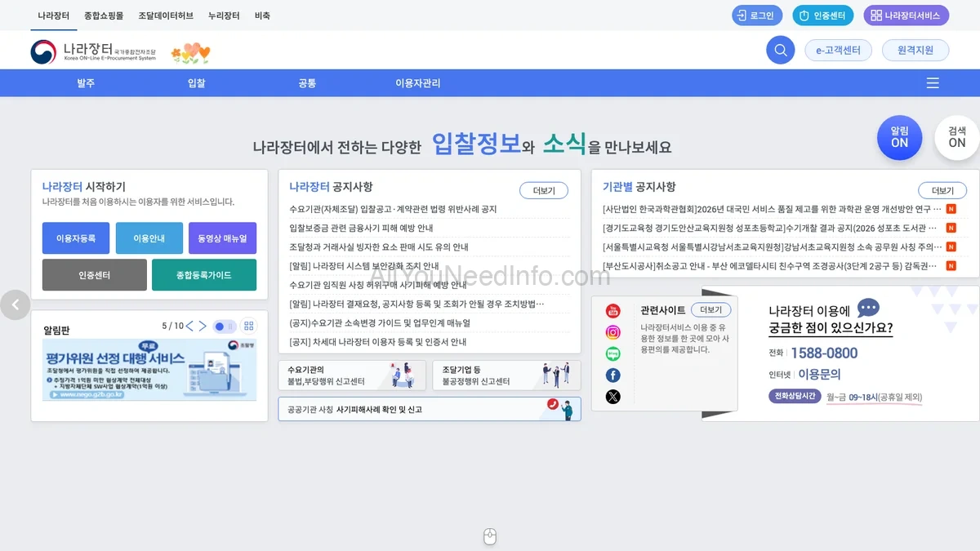
Task: Select 나라장터 top tab
Action: point(54,16)
